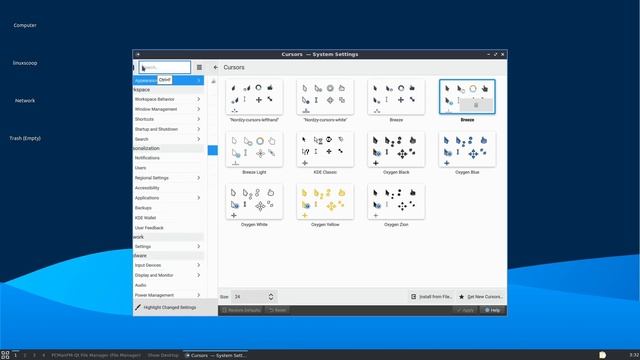Open Startup and Shutdown settings
This screenshot has height=360, width=640.
(x=168, y=129)
